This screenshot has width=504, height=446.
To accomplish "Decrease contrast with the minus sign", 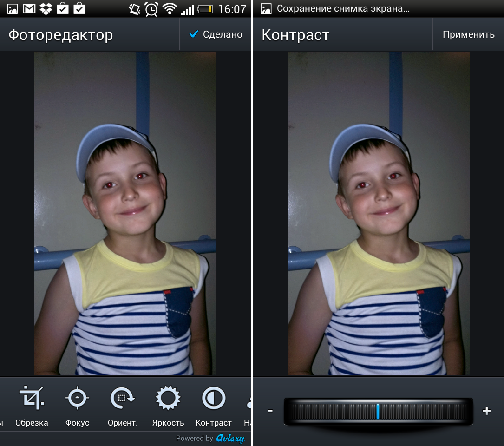I will [270, 411].
